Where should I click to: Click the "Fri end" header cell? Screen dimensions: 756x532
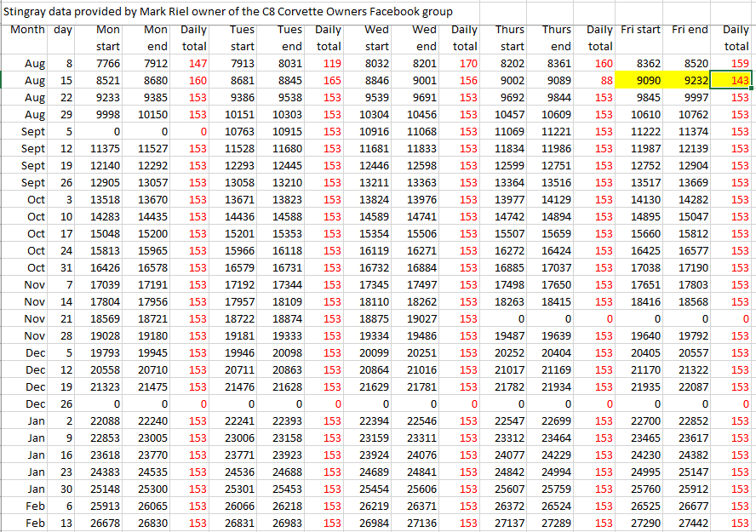point(689,30)
